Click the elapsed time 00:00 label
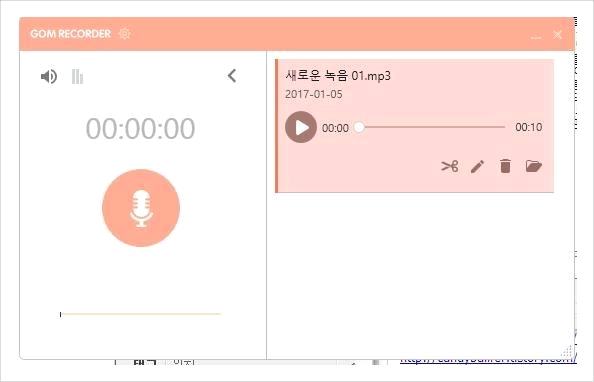The height and width of the screenshot is (382, 594). [335, 128]
